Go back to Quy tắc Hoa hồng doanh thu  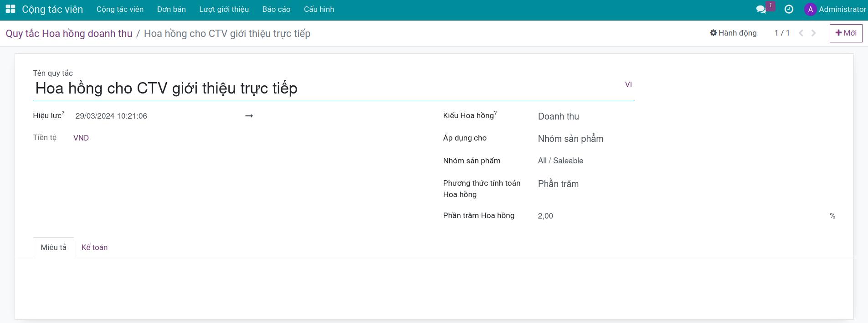coord(69,33)
